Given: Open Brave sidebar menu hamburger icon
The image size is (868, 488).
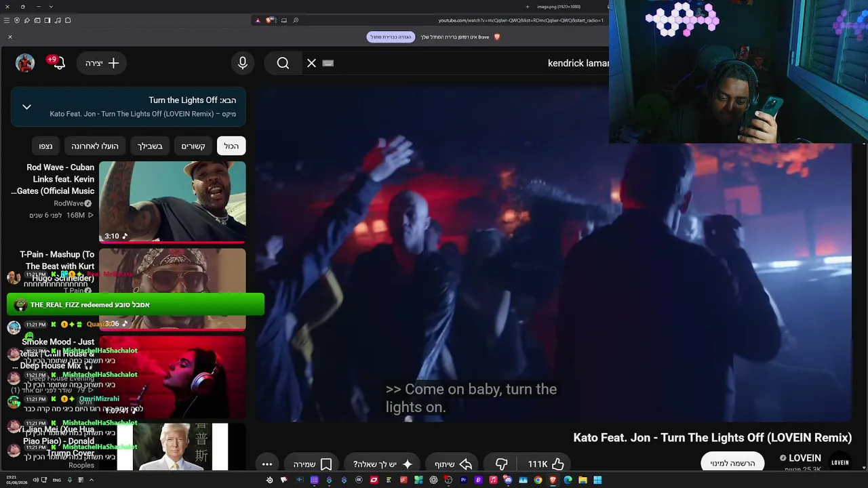Looking at the screenshot, I should coord(7,20).
